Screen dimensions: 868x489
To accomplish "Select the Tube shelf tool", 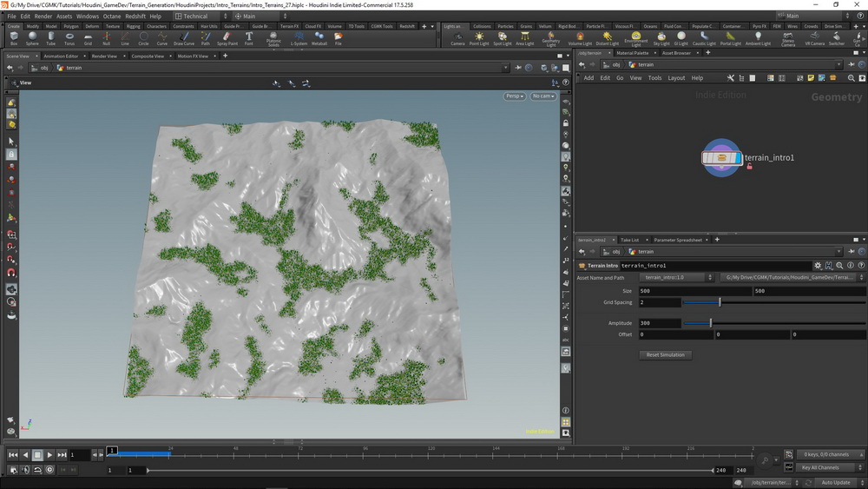I will click(50, 38).
